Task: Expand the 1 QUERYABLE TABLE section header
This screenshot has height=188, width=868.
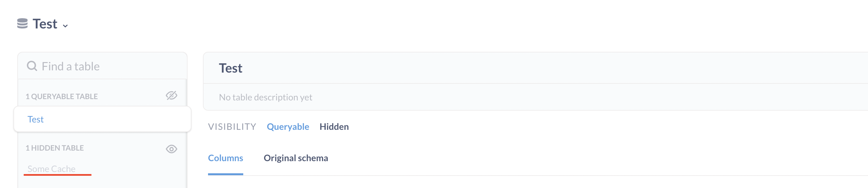Action: (62, 96)
